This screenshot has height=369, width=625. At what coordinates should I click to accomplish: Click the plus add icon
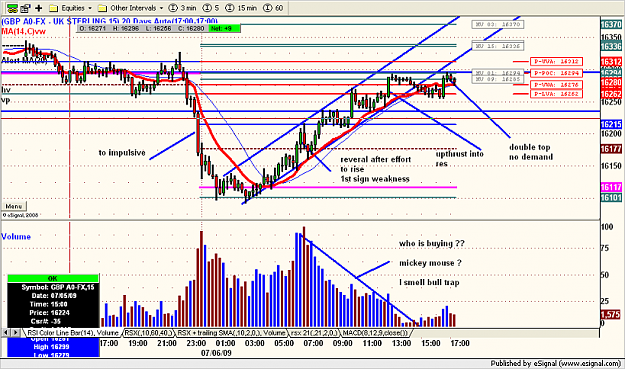coord(39,8)
